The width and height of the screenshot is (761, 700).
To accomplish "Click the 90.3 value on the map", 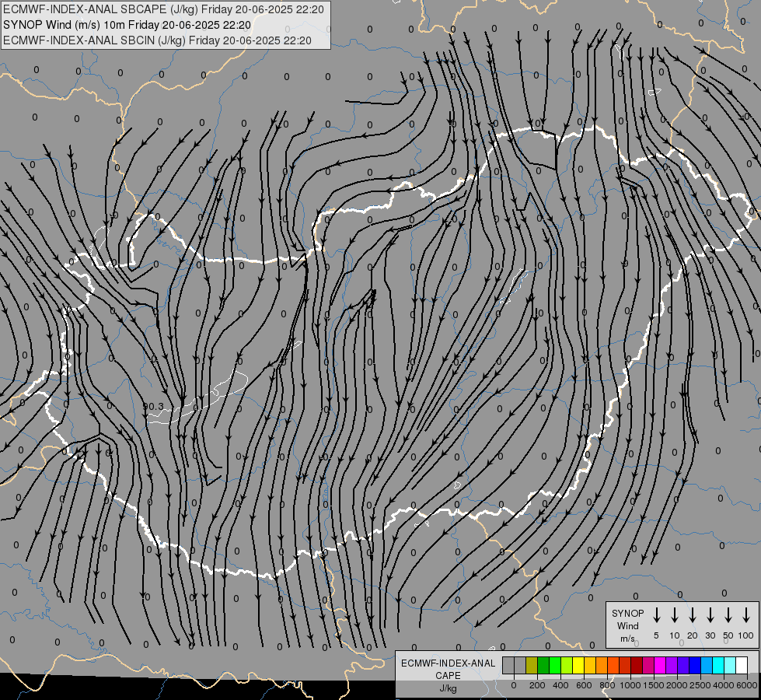I will pos(154,406).
